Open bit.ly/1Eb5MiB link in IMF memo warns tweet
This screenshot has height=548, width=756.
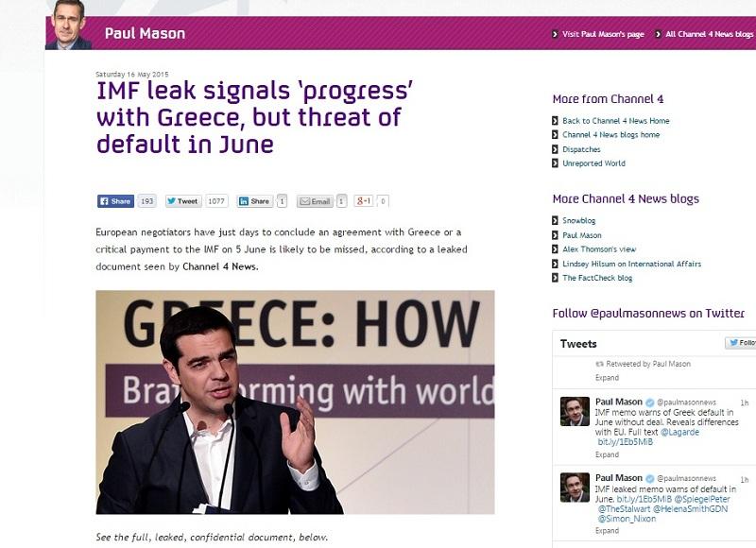(x=626, y=442)
